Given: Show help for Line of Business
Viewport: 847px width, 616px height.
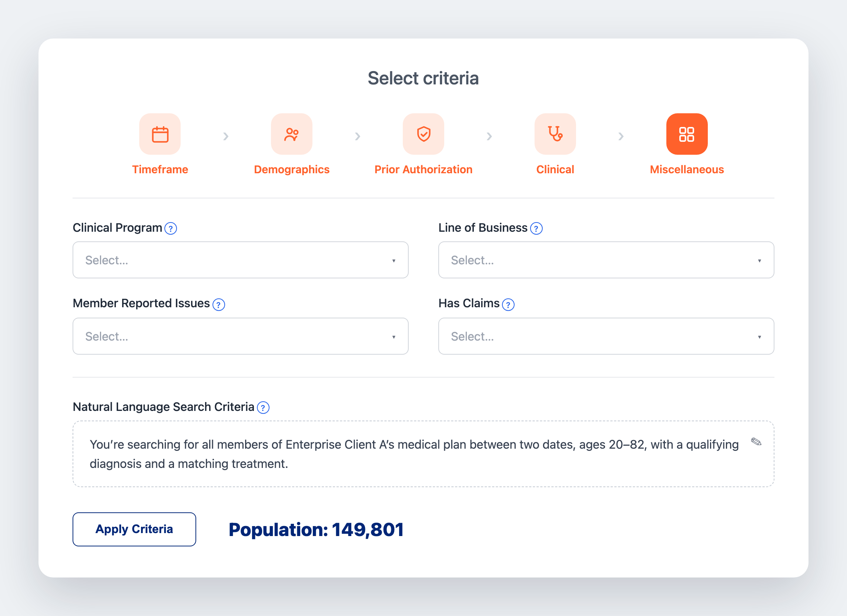Looking at the screenshot, I should [536, 228].
